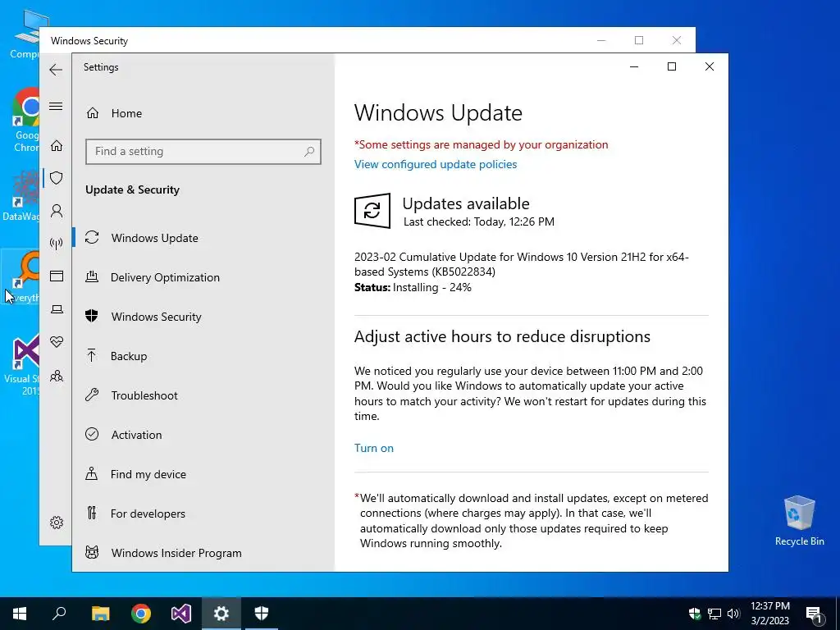840x630 pixels.
Task: Click 'Last checked: Today, 12:26 PM' text
Action: tap(479, 221)
